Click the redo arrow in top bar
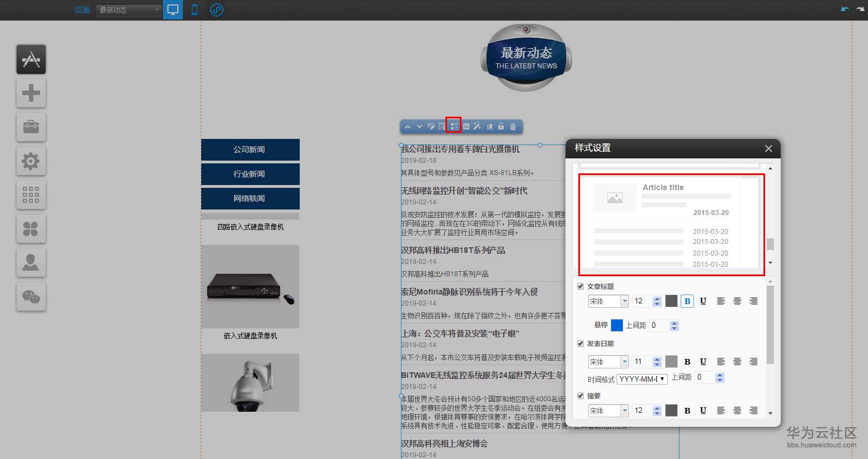The width and height of the screenshot is (868, 459). 860,9
